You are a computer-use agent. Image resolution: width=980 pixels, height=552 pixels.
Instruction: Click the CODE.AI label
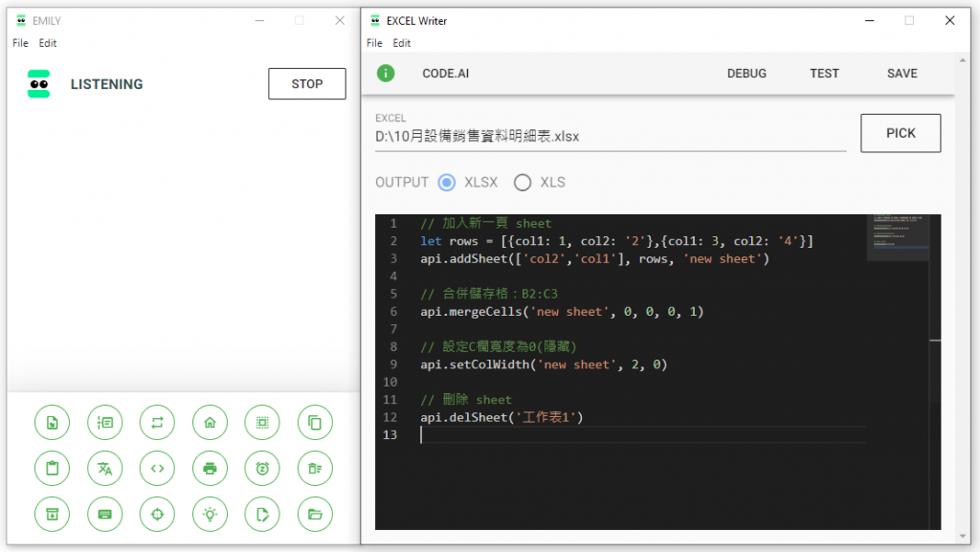tap(446, 73)
